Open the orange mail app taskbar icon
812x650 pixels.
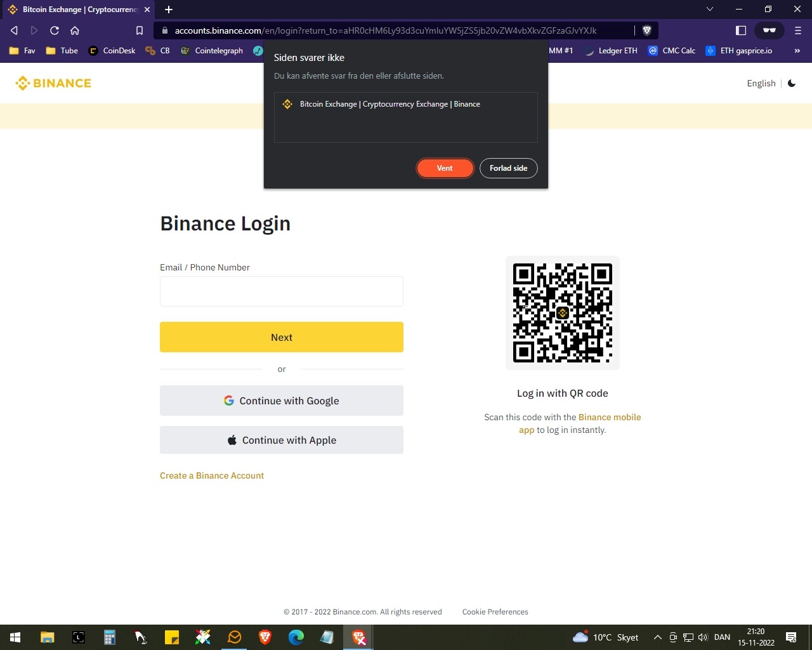pyautogui.click(x=234, y=637)
